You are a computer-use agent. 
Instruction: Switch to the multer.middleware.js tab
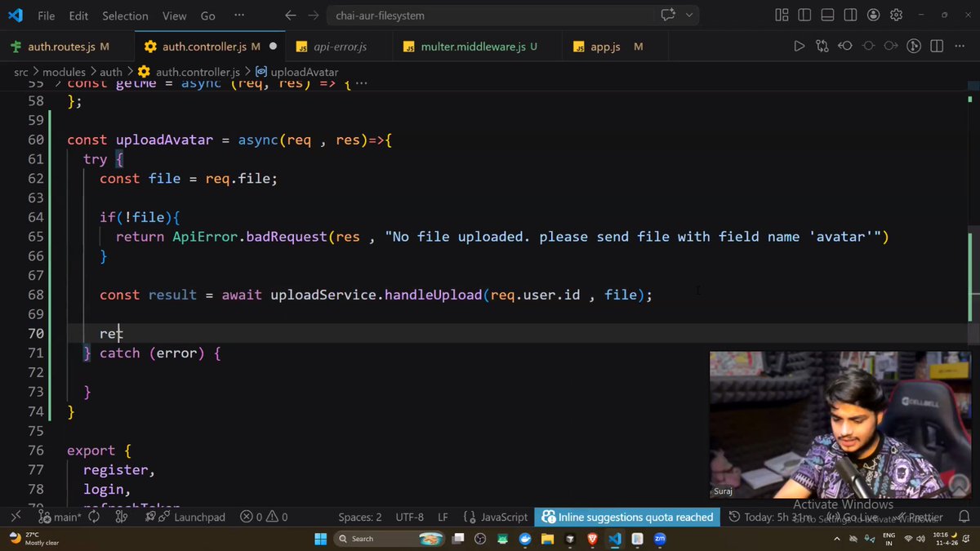479,47
